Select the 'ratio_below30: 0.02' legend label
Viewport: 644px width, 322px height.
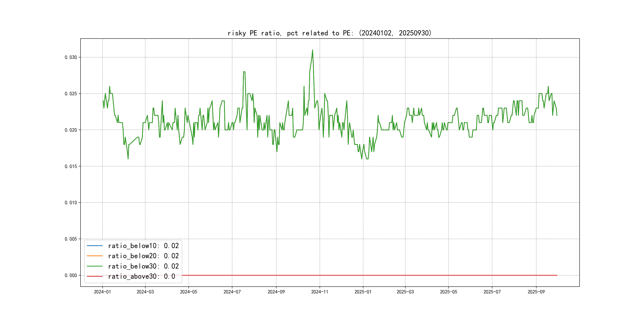(143, 266)
